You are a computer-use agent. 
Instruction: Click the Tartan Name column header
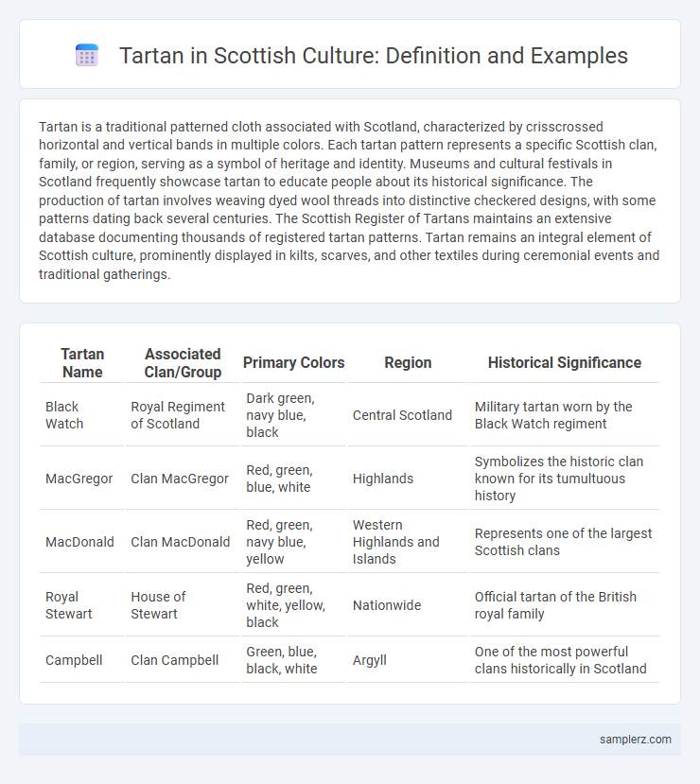pyautogui.click(x=82, y=363)
